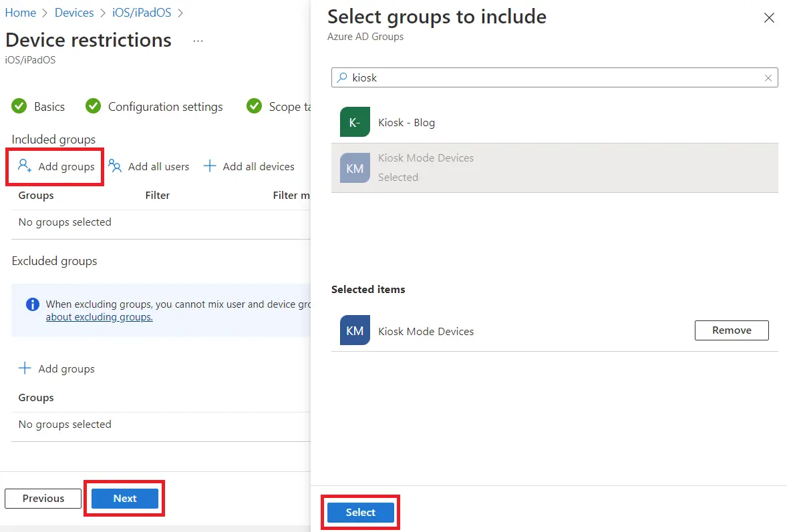This screenshot has height=532, width=787.
Task: Click into the group search field
Action: pyautogui.click(x=555, y=78)
